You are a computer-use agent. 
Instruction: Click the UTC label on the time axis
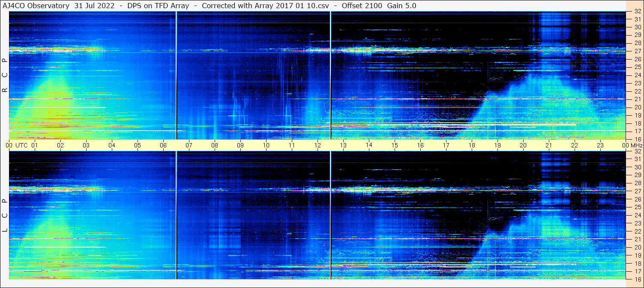21,145
